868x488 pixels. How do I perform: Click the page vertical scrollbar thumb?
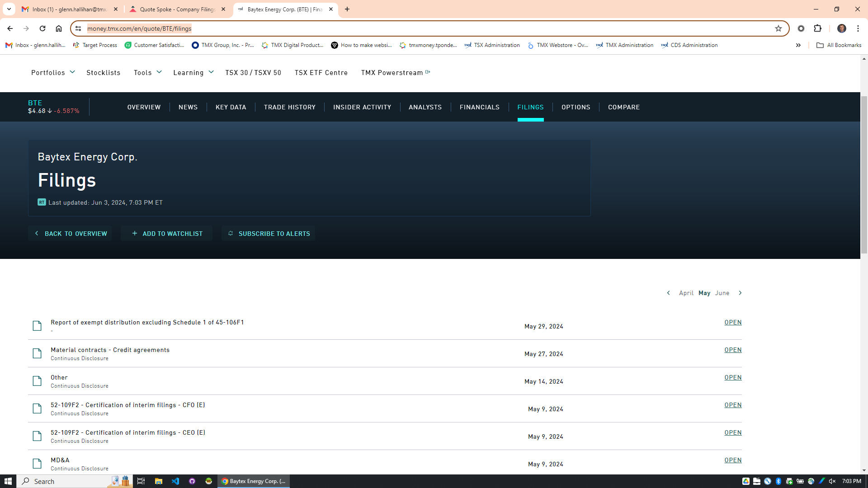click(864, 174)
